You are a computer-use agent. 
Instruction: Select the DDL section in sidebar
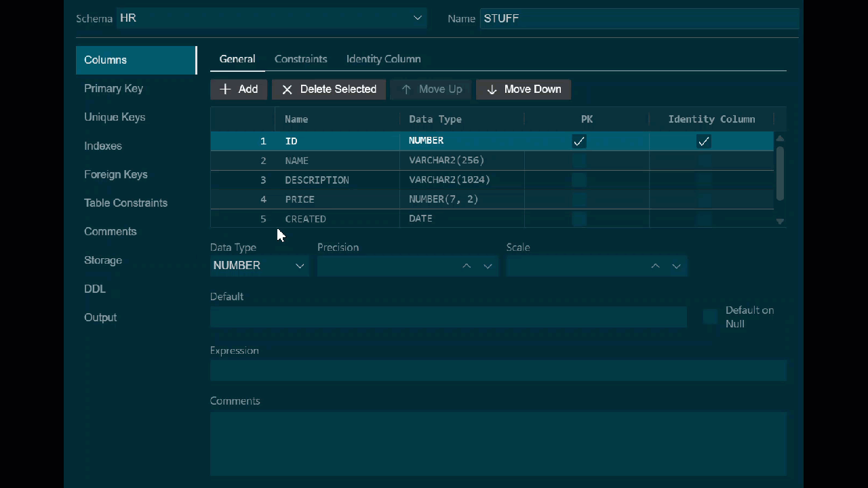click(95, 289)
